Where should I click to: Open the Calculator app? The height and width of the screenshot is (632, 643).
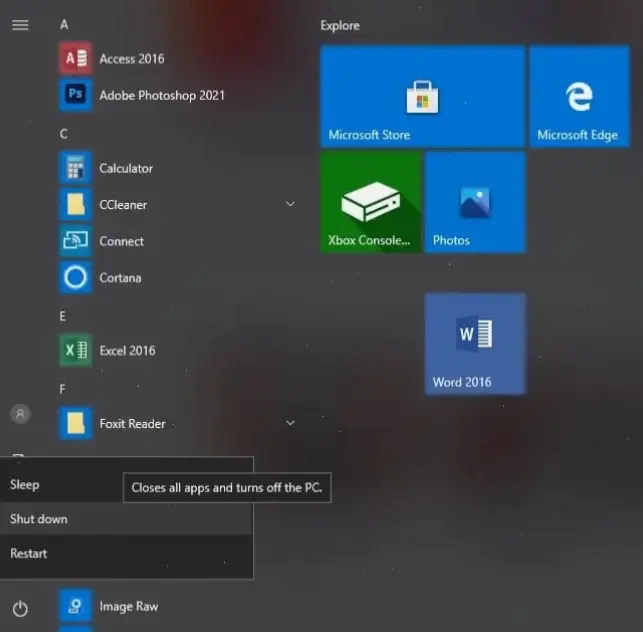(x=176, y=168)
